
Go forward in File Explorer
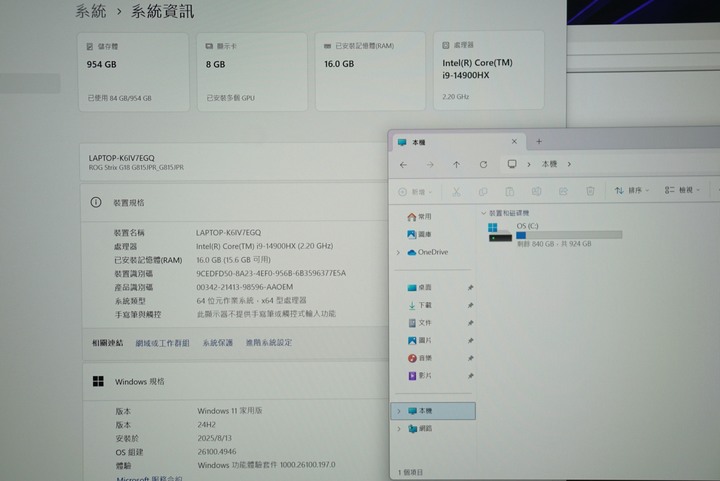click(430, 165)
